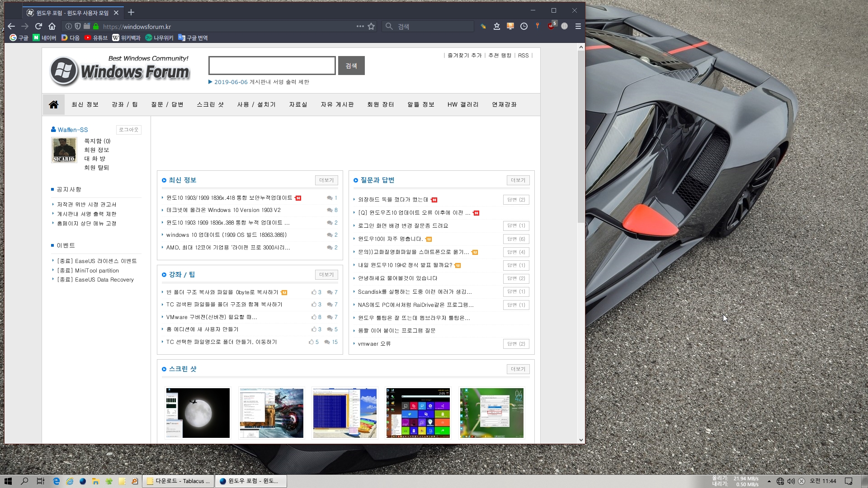Open 답변 (6) for 윈도우10이 자주 멈춥니다
This screenshot has width=868, height=488.
[x=516, y=239]
